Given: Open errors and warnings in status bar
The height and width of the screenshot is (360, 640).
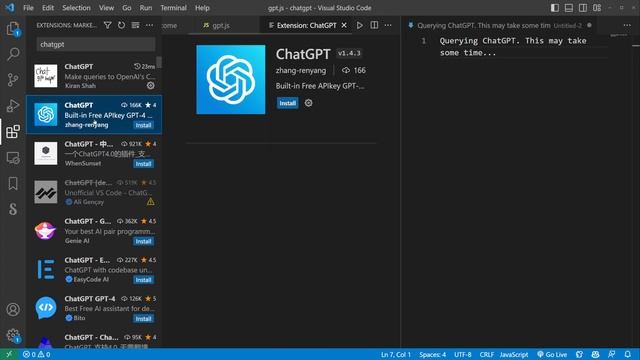Looking at the screenshot, I should point(36,354).
